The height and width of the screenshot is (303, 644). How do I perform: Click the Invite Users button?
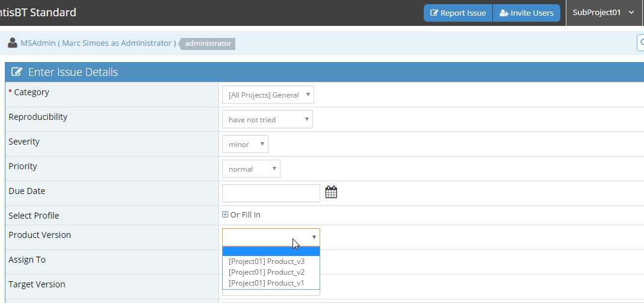[x=527, y=13]
